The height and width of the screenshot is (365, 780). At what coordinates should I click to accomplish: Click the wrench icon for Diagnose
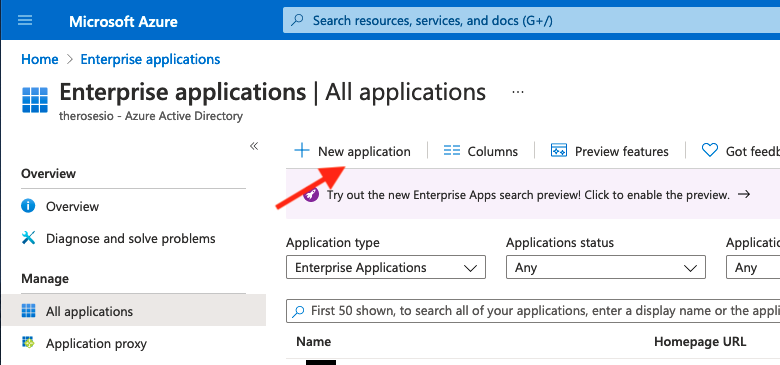28,238
